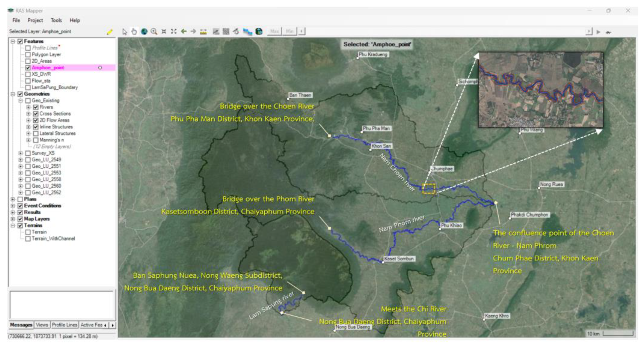Go to previous view with green arrow
The height and width of the screenshot is (347, 644).
click(184, 32)
